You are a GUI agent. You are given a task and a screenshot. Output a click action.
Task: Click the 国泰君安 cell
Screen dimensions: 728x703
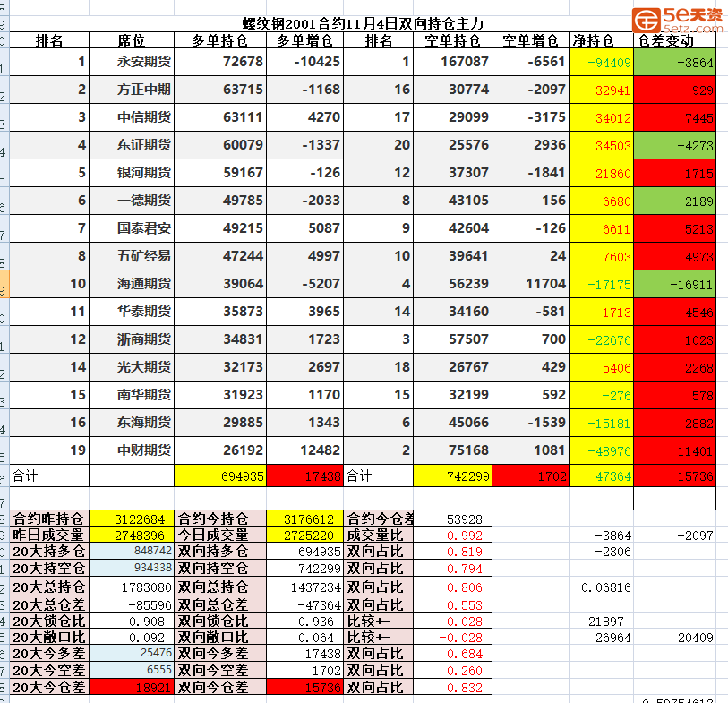coord(145,228)
